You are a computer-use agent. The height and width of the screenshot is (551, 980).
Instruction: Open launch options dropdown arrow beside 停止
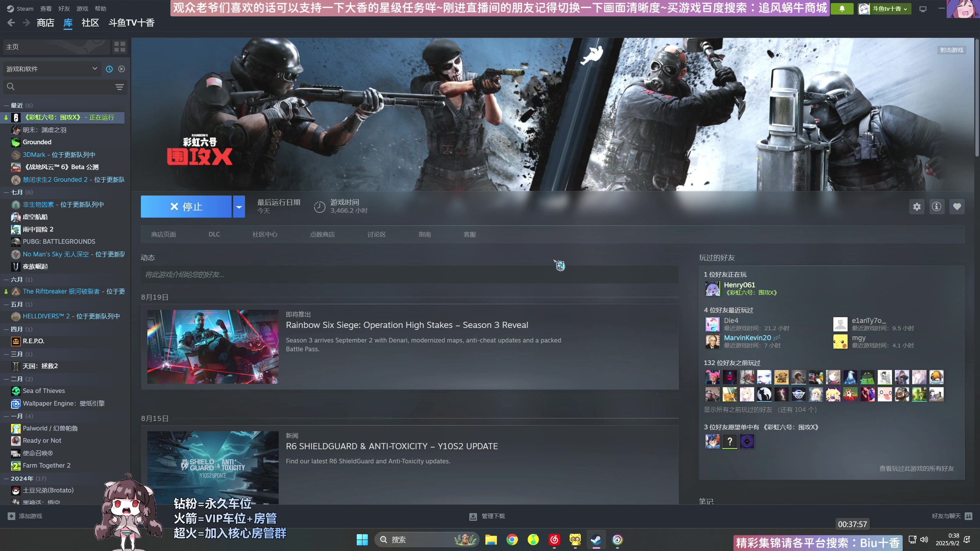(x=239, y=207)
